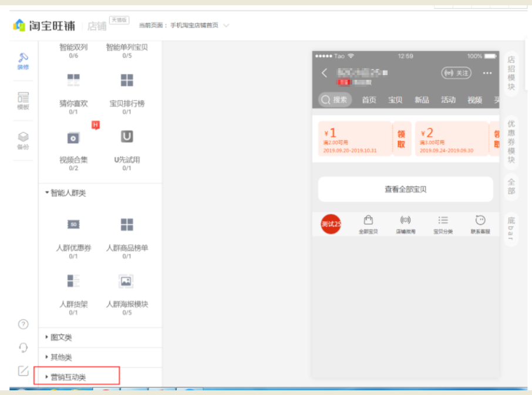Click the 淘宝旺铺 logo
Screen dimensions: 532x395
(x=44, y=26)
